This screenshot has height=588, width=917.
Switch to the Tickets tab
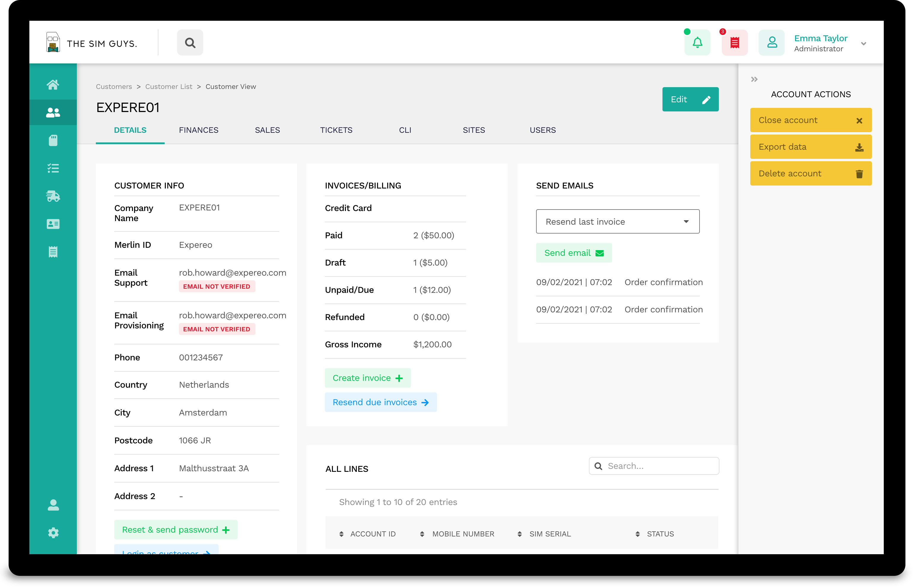click(336, 130)
